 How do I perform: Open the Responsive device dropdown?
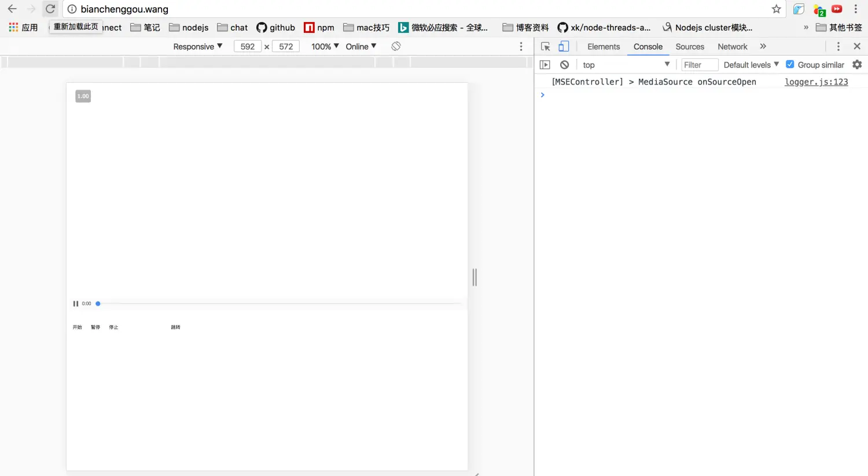(197, 46)
